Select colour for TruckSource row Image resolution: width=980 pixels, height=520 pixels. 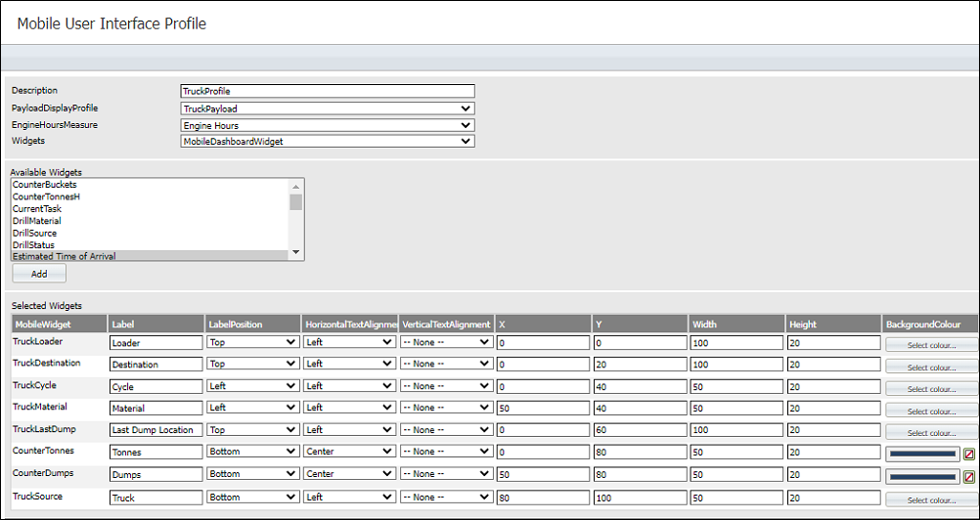[x=931, y=499]
